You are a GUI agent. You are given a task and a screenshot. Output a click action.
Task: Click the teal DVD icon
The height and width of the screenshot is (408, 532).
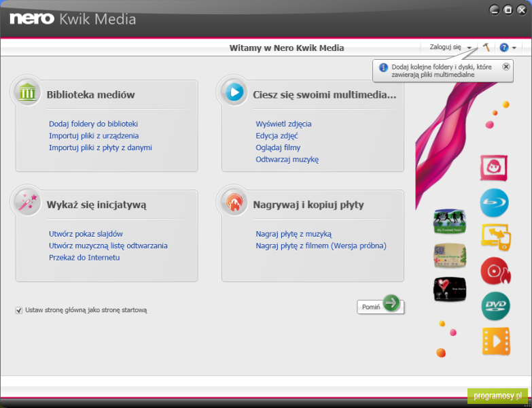(x=495, y=306)
